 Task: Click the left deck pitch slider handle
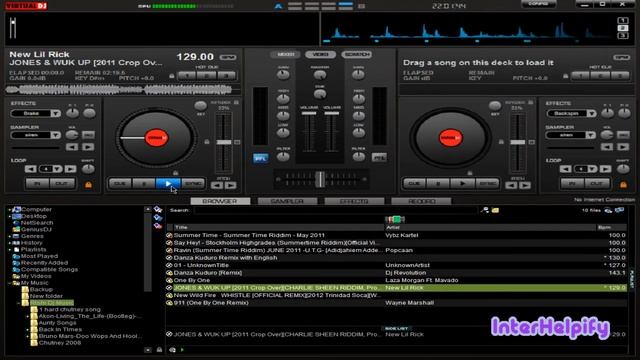(x=224, y=142)
